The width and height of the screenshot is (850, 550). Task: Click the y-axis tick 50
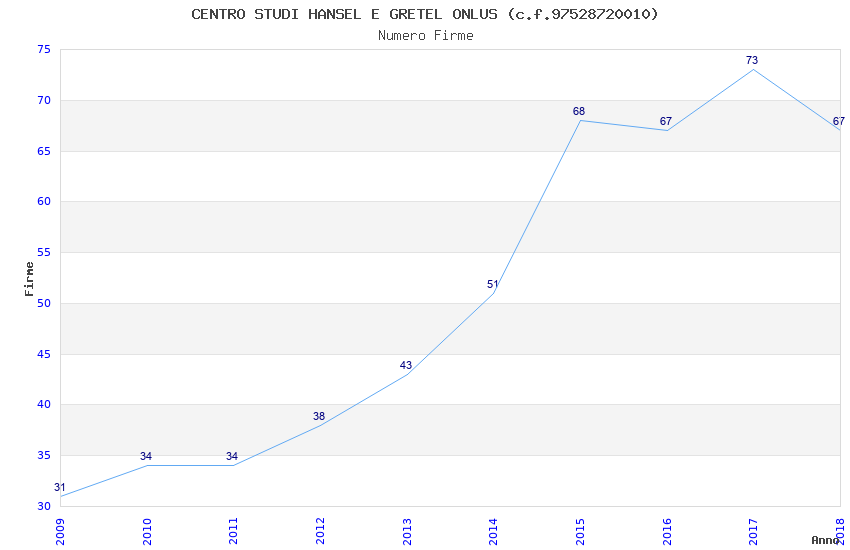[x=44, y=303]
